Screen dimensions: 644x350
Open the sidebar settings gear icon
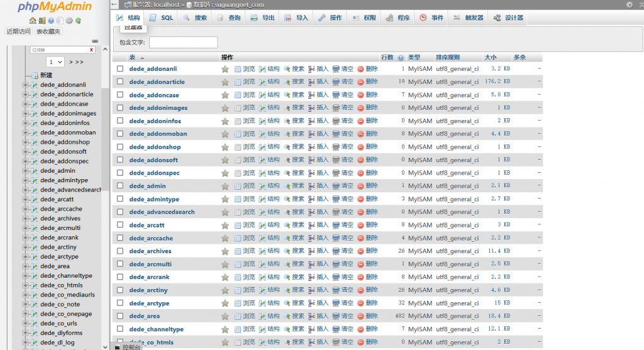tap(69, 21)
